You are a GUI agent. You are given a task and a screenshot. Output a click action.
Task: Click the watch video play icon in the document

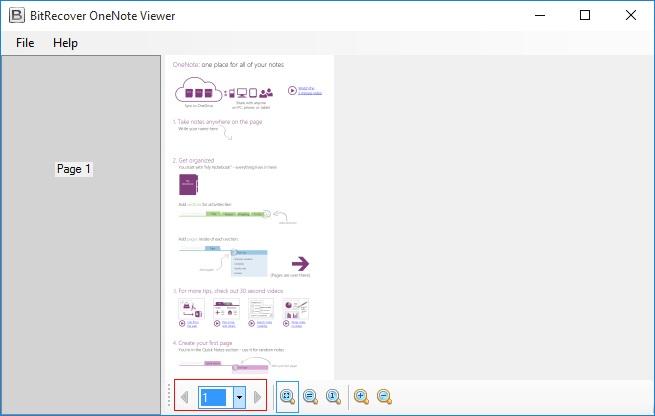coord(292,90)
